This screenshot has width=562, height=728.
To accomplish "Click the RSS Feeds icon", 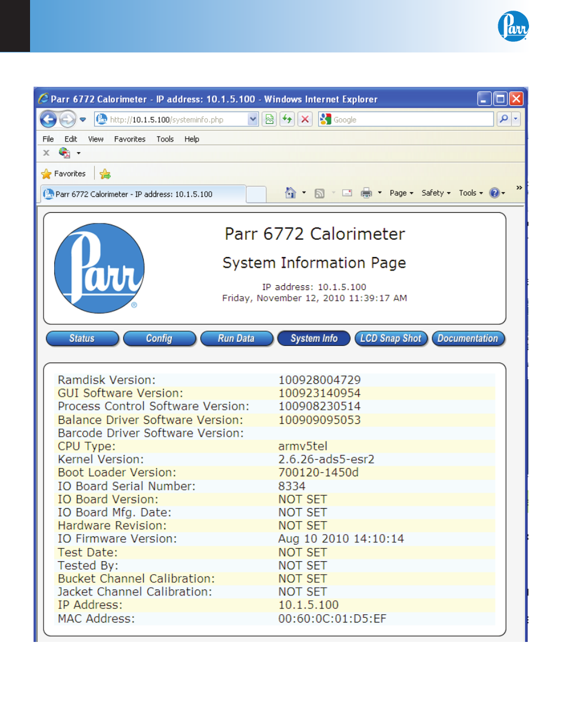I will [319, 193].
